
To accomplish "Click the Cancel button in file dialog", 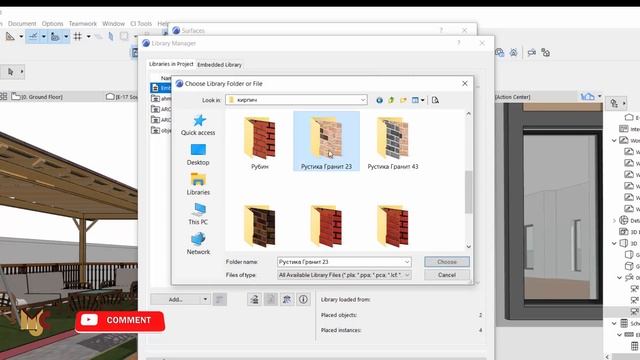I will tap(447, 275).
